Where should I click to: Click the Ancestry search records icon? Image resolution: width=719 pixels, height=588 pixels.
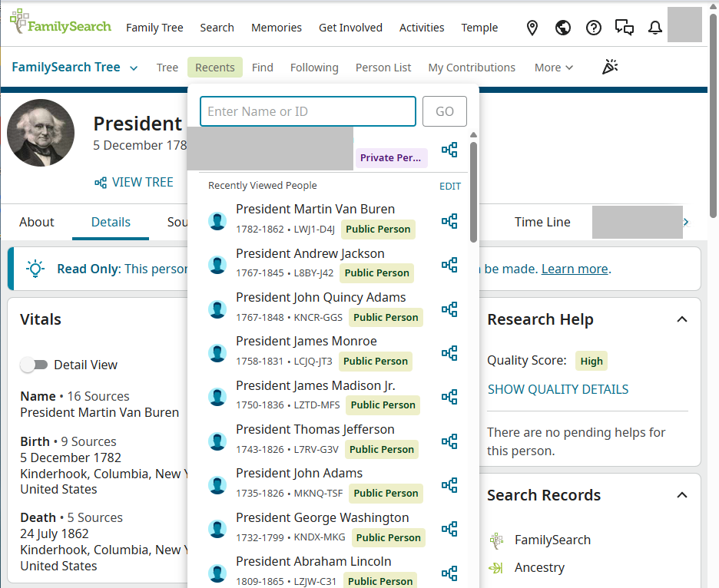click(496, 568)
